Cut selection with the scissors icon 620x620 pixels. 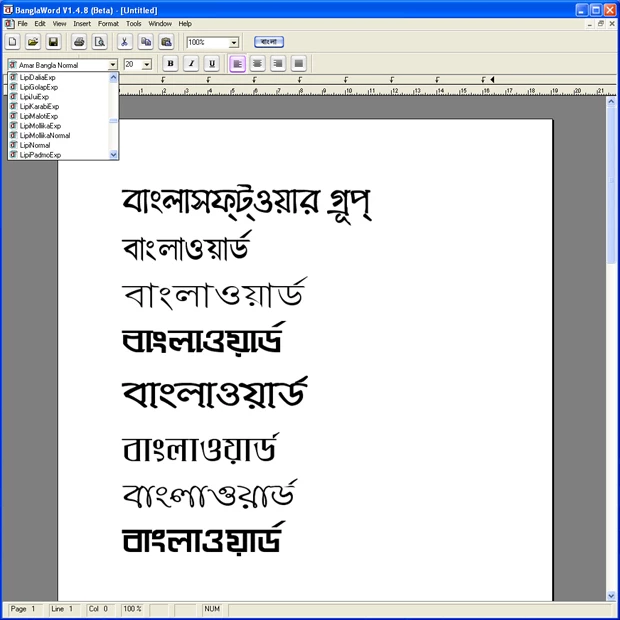(x=125, y=42)
